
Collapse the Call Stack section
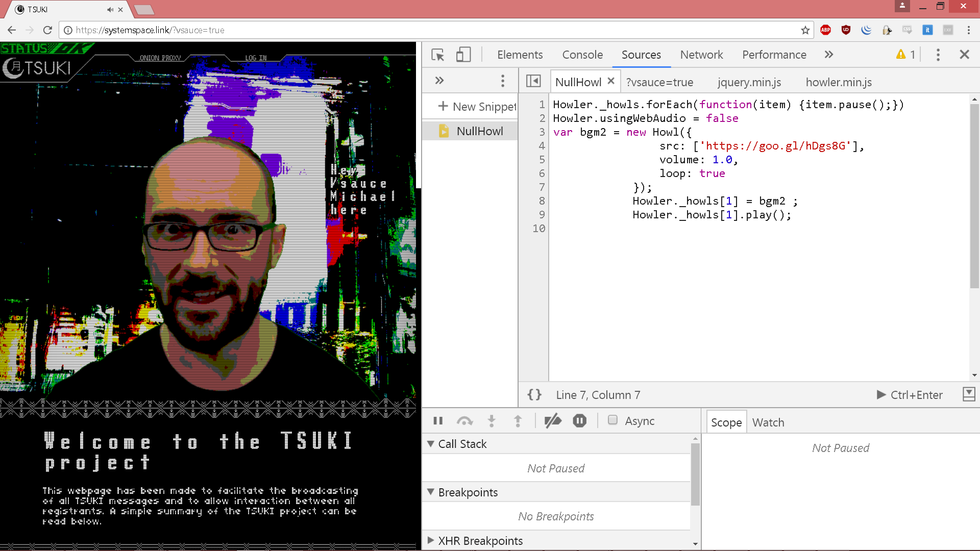[431, 444]
